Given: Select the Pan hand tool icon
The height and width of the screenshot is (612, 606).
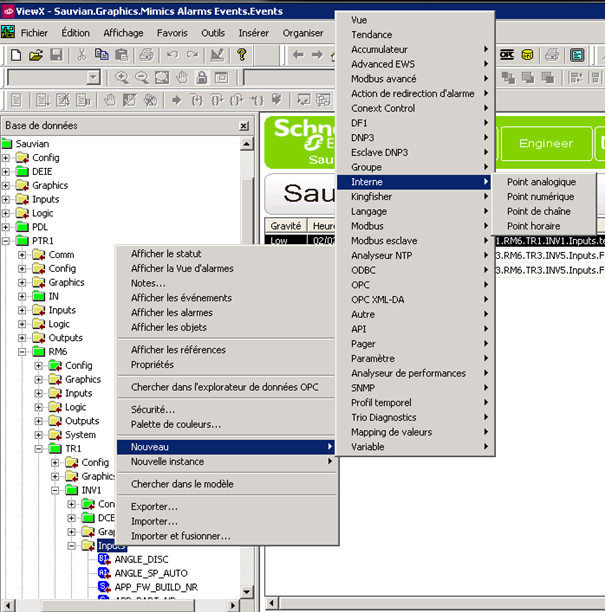Looking at the screenshot, I should point(182,77).
